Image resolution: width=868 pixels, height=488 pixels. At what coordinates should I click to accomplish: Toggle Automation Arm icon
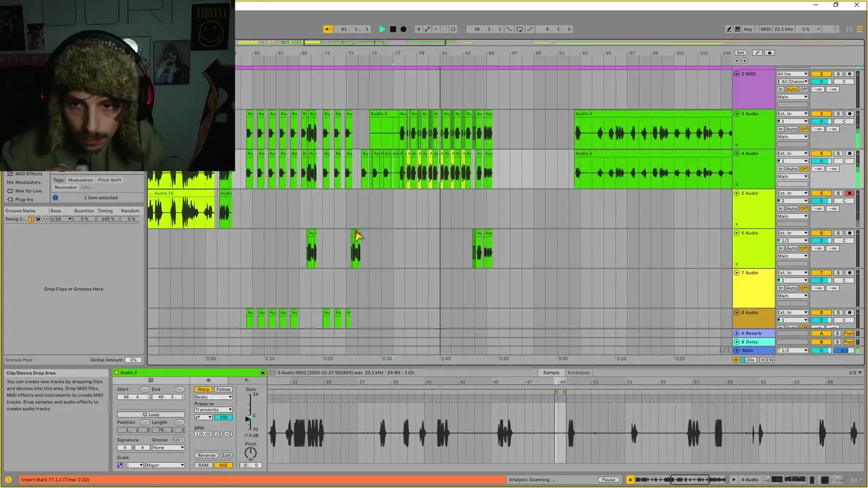click(x=427, y=29)
